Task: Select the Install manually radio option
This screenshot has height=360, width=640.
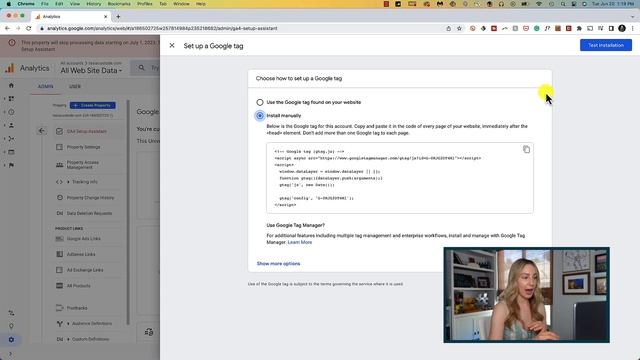Action: (260, 116)
